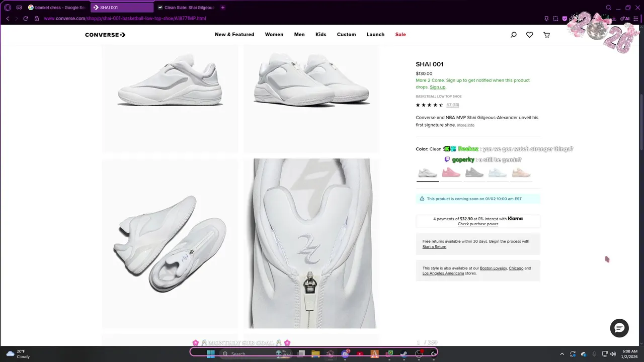Click the Opera menu logo
The width and height of the screenshot is (644, 362).
click(8, 8)
